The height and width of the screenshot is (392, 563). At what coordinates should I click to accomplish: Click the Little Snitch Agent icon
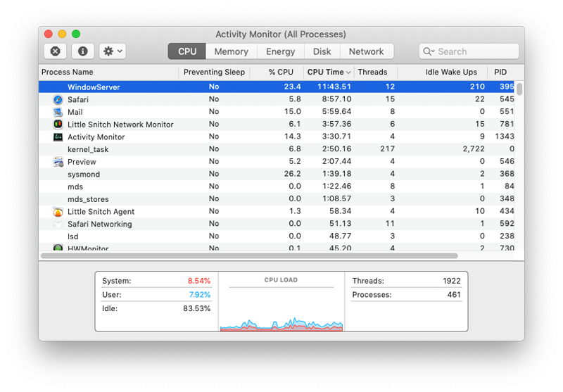coord(58,211)
